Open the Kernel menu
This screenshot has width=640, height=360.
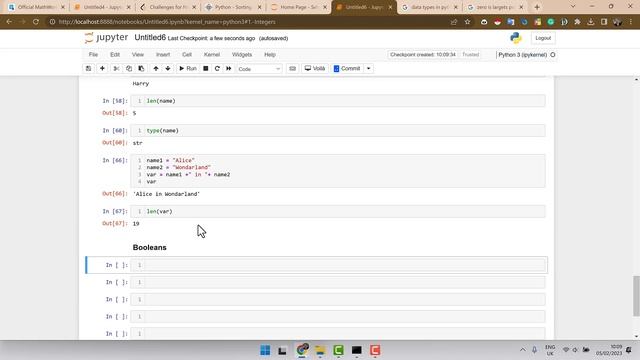pos(212,55)
